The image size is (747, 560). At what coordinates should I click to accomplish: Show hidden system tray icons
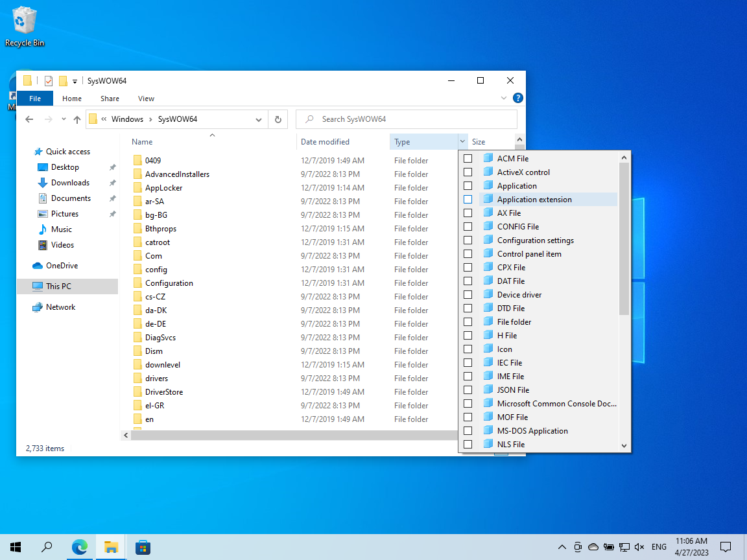click(x=562, y=547)
